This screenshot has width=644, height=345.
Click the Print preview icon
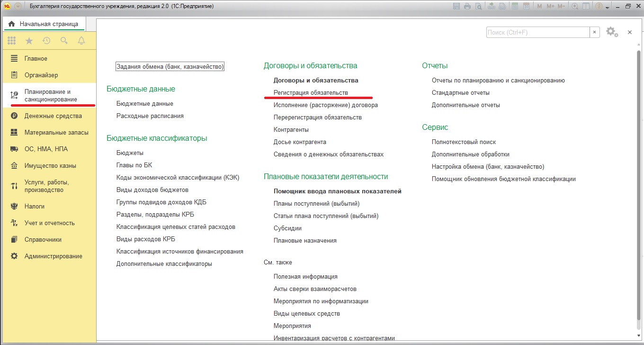(479, 6)
